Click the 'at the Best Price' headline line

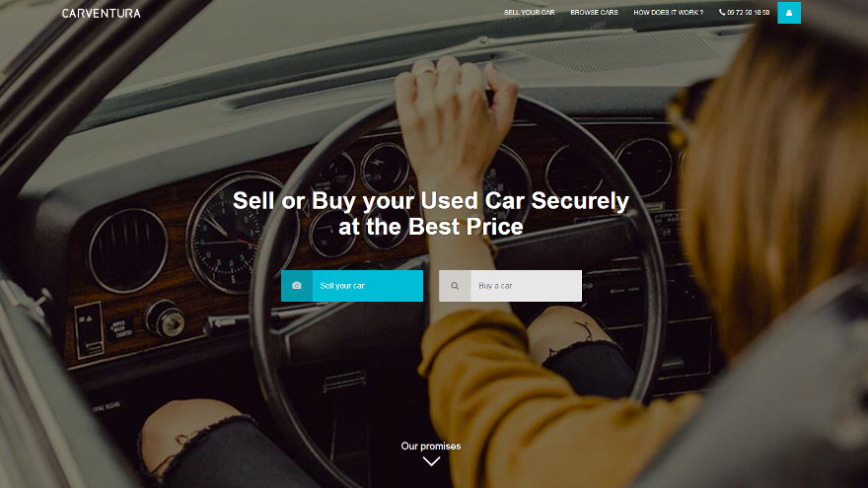coord(431,227)
